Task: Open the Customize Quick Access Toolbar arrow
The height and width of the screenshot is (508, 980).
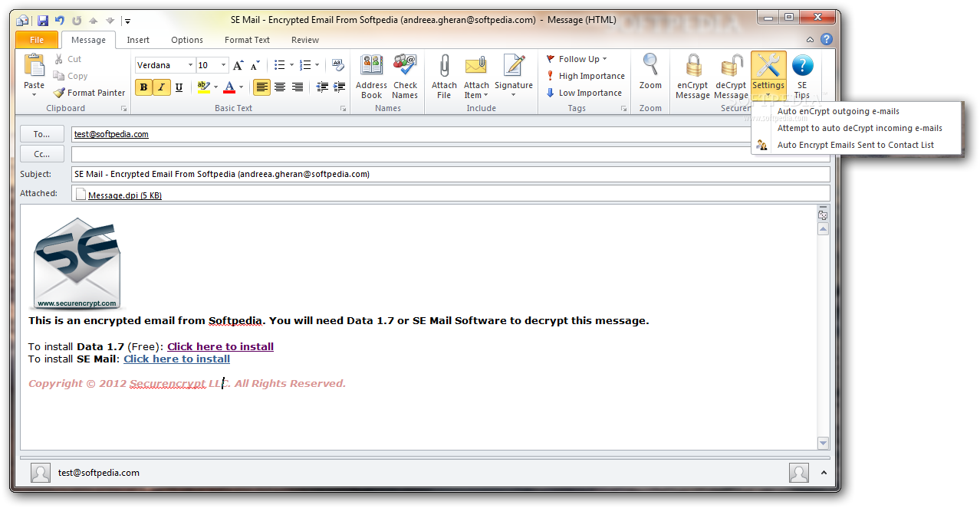Action: (127, 21)
